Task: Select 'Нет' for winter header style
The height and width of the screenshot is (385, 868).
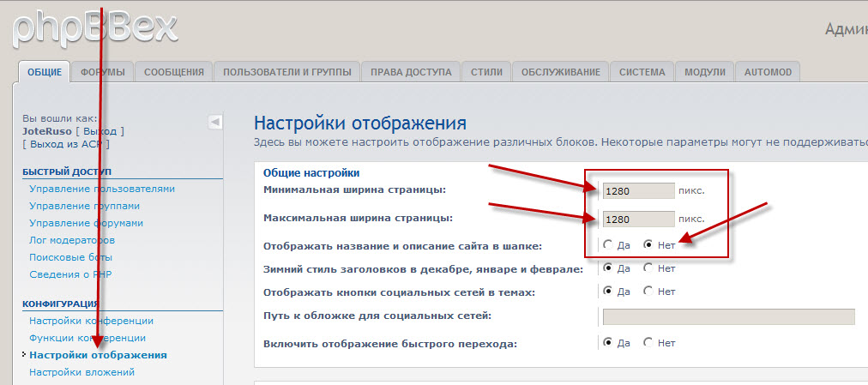Action: (x=648, y=268)
